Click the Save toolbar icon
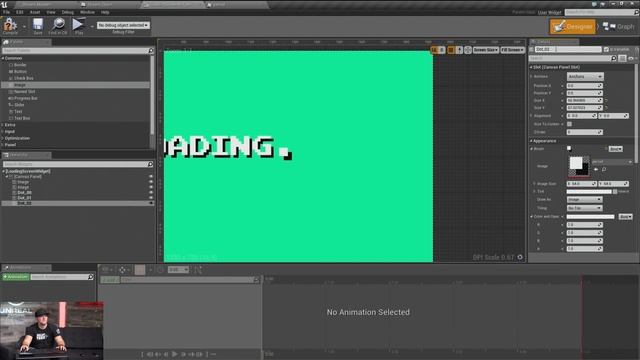640x360 pixels. tap(38, 24)
